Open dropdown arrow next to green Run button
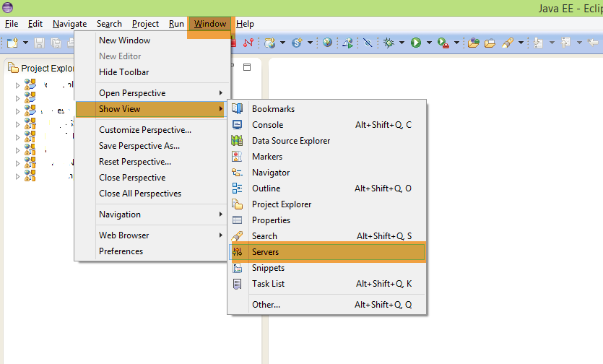 (x=429, y=43)
